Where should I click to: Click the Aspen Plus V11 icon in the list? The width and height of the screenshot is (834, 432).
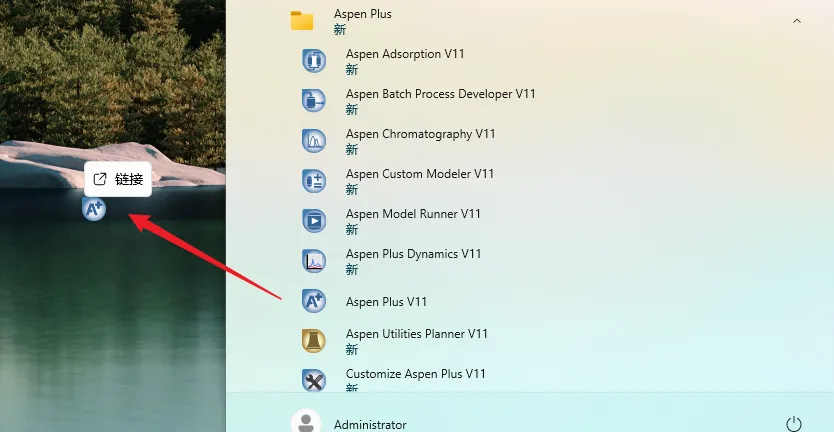[314, 301]
